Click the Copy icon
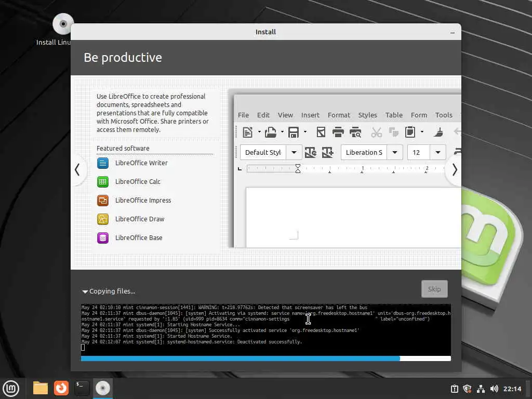 click(394, 132)
